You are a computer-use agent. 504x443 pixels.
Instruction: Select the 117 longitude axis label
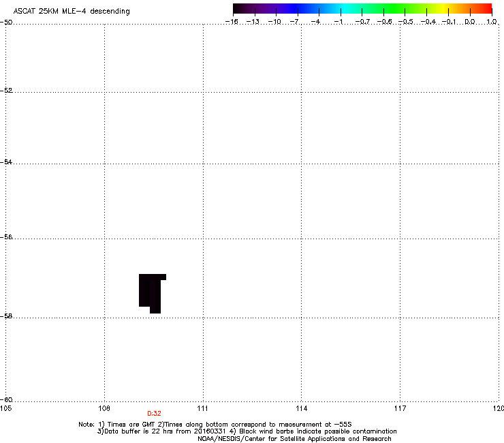pyautogui.click(x=400, y=408)
